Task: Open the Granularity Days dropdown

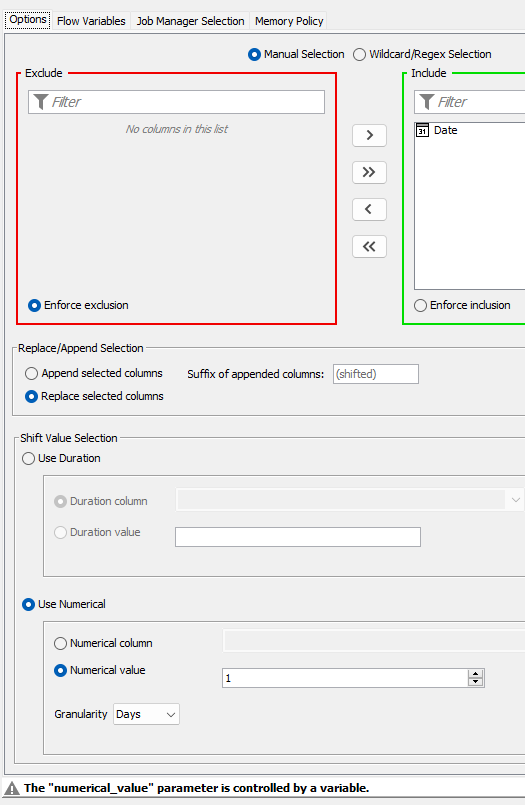Action: click(x=146, y=714)
